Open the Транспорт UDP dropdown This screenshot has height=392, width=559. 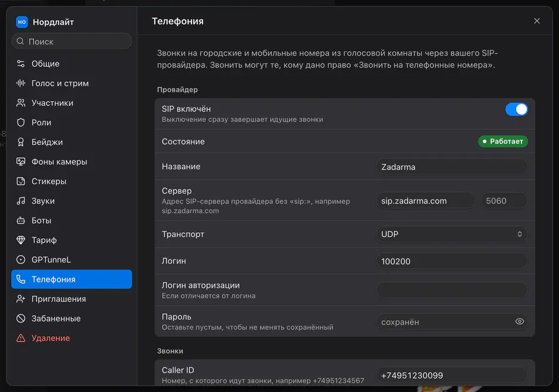tap(452, 234)
